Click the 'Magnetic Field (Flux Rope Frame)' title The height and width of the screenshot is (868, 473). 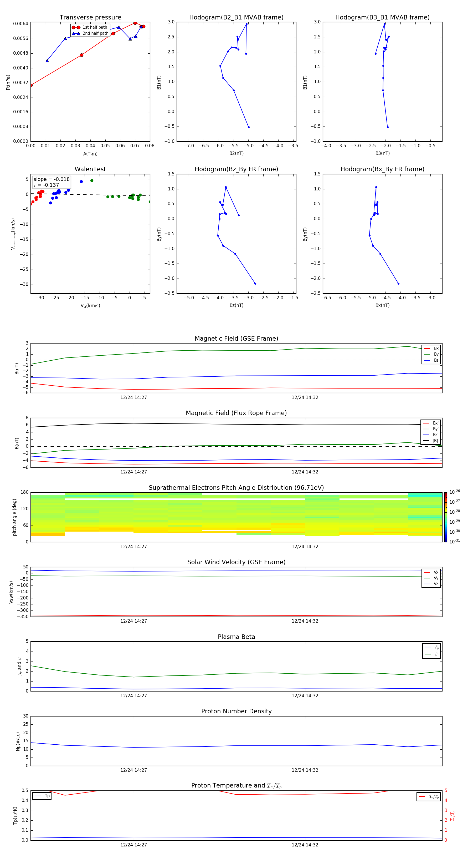pyautogui.click(x=236, y=413)
